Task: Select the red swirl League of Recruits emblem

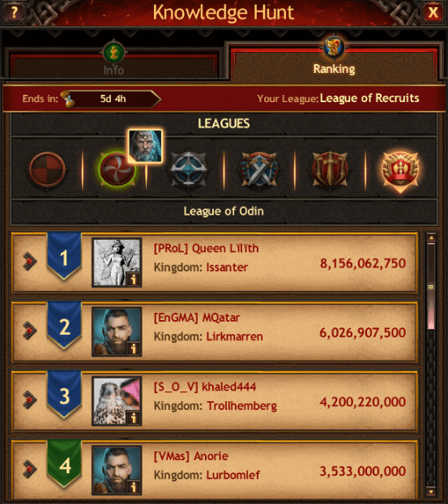Action: click(x=117, y=169)
